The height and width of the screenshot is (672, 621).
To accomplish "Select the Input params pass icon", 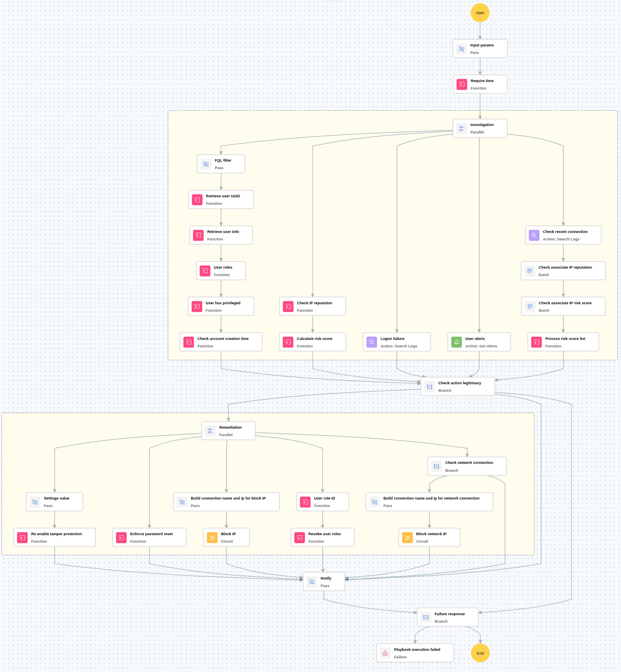I will [462, 49].
